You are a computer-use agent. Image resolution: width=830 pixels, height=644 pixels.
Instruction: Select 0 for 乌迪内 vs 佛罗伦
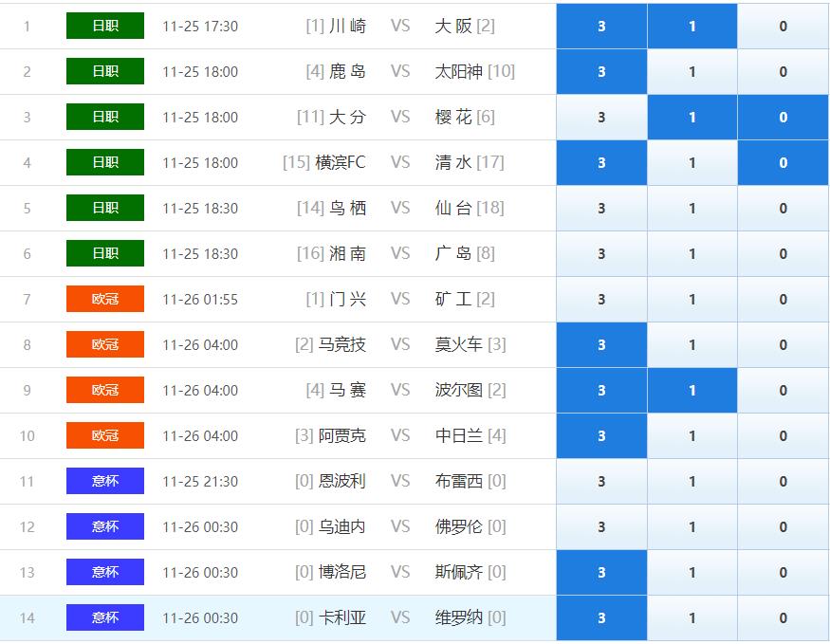[x=783, y=527]
